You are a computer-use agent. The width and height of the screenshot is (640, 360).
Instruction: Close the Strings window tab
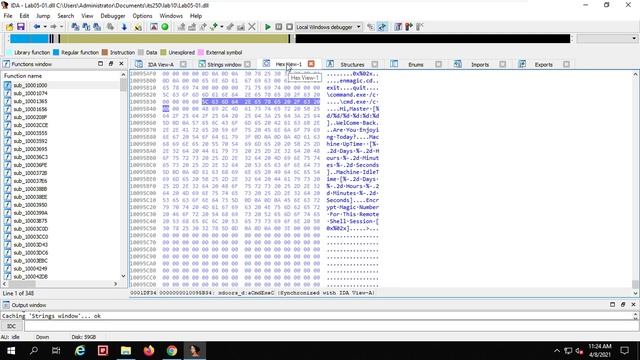pos(247,64)
